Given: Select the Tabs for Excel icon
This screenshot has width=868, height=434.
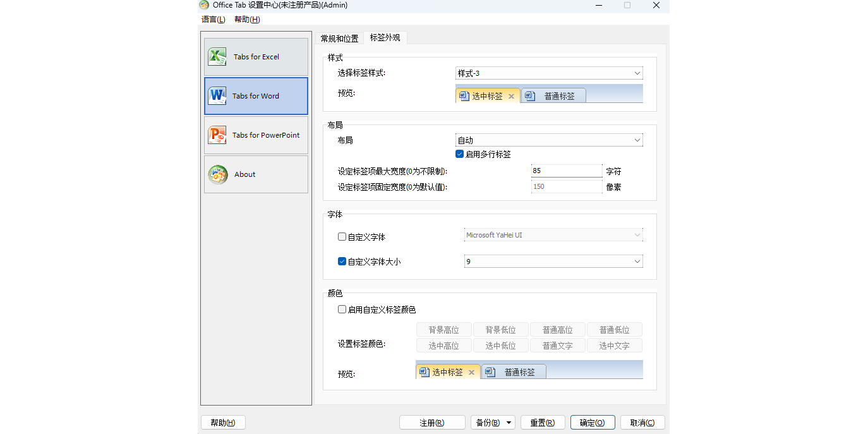Looking at the screenshot, I should 217,56.
